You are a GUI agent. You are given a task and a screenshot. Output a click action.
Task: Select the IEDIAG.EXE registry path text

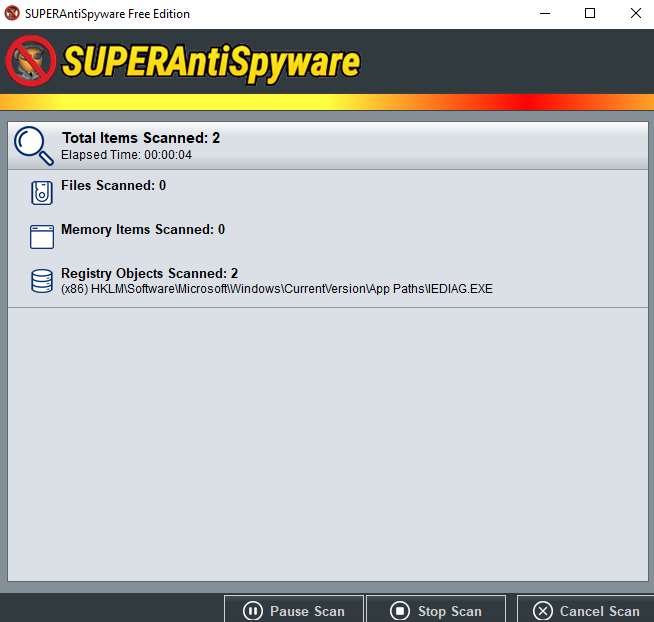click(277, 289)
